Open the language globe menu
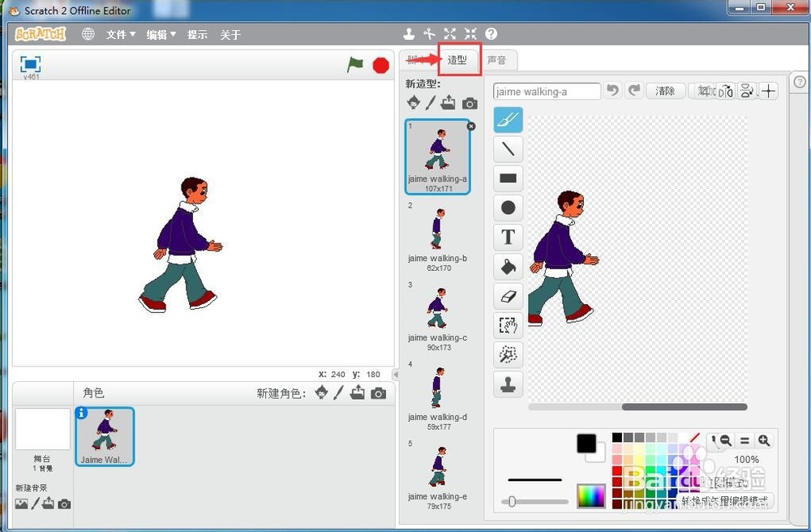 [88, 34]
